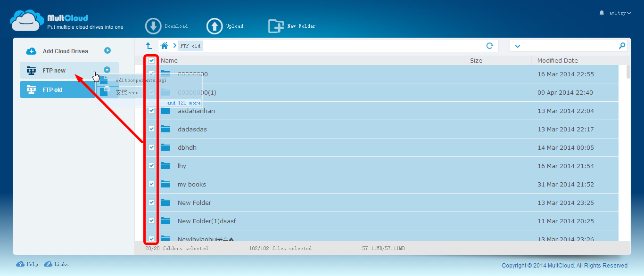Click the file list vertical scrollbar
Viewport: 644px width, 276px height.
(x=628, y=72)
